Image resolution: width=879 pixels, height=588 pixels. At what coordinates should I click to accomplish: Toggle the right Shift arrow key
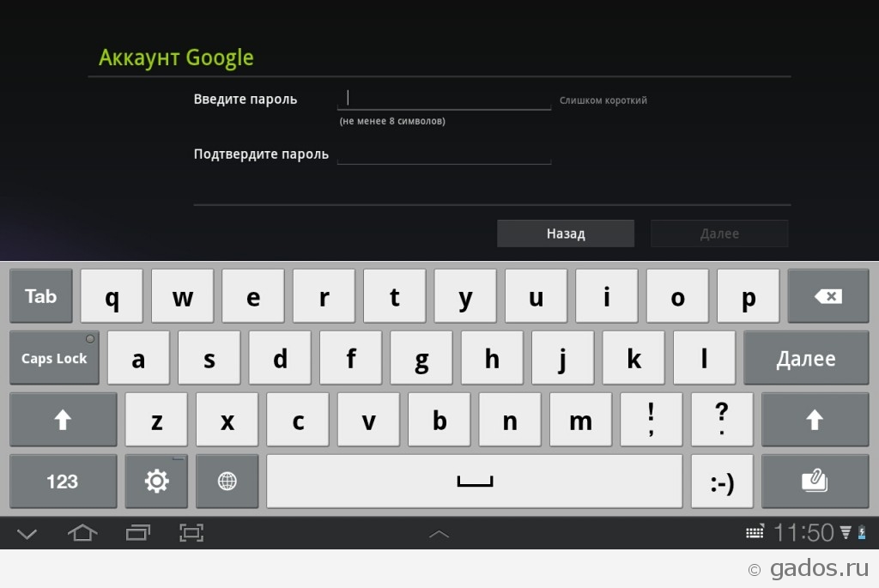[x=815, y=419]
